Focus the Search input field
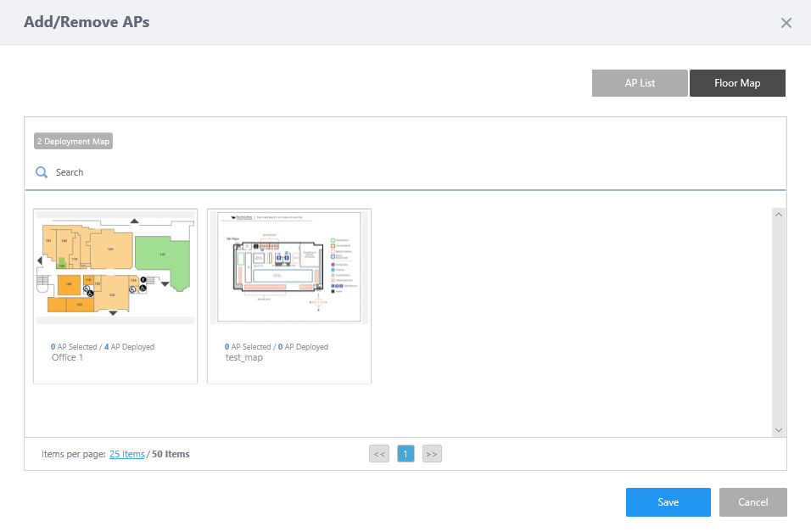This screenshot has width=811, height=532. [339, 172]
